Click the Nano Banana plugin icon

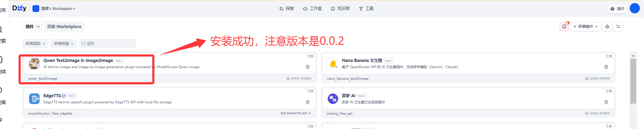333,64
